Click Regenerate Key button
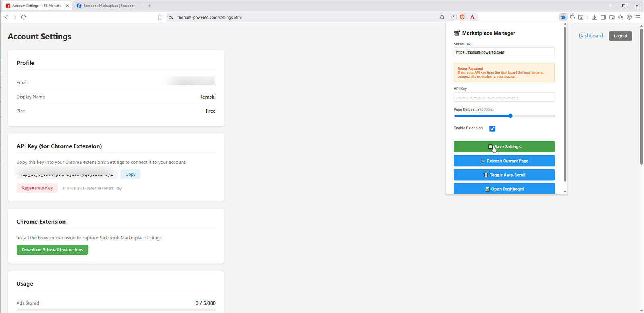644x313 pixels. tap(37, 188)
